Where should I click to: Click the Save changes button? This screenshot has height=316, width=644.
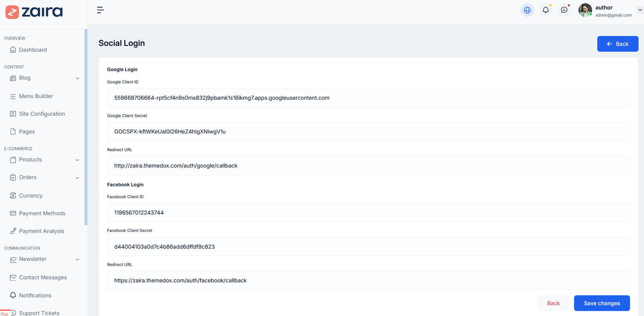click(601, 303)
